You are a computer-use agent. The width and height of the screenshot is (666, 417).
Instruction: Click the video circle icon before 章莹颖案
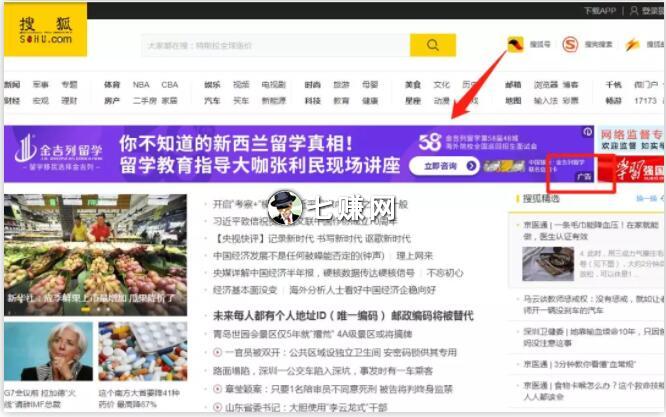(217, 389)
